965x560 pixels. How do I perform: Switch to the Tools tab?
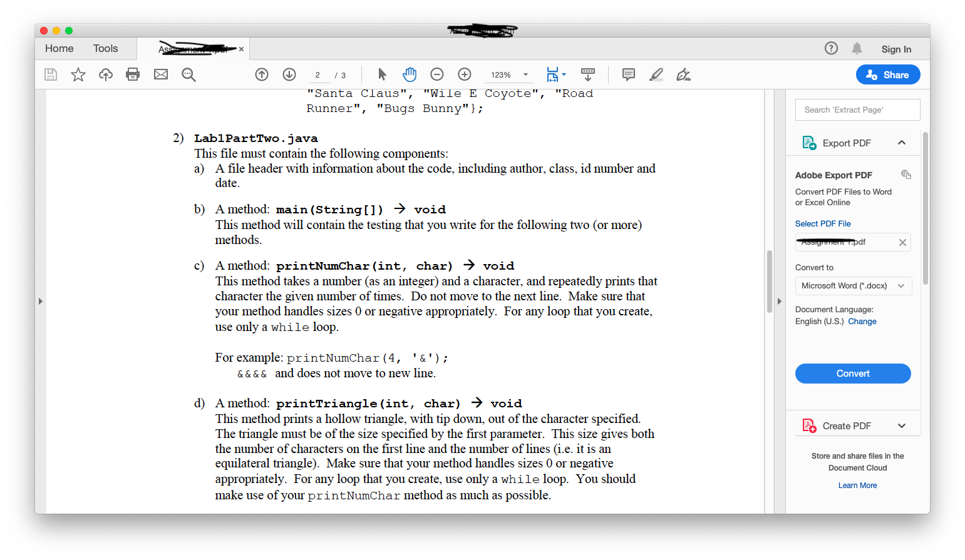tap(105, 48)
